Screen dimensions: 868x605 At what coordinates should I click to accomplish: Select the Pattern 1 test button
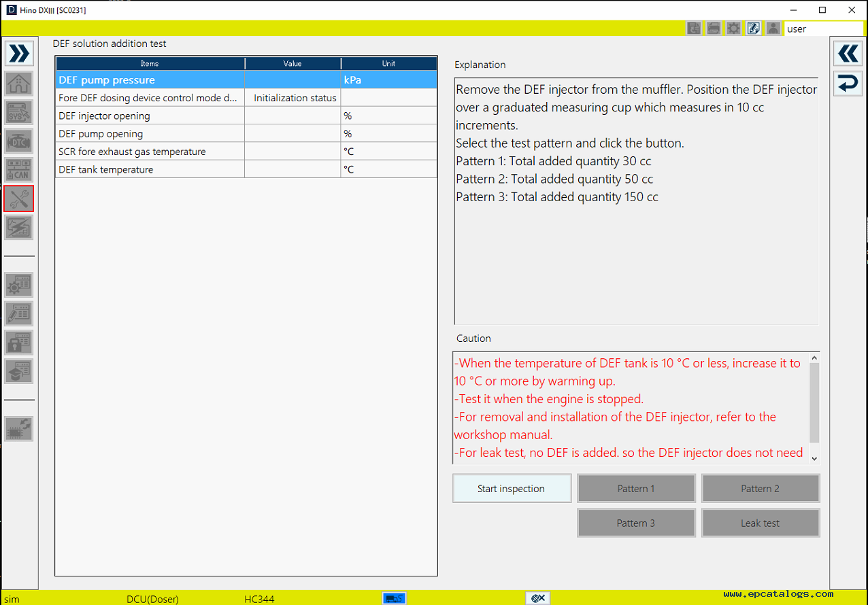pyautogui.click(x=636, y=489)
